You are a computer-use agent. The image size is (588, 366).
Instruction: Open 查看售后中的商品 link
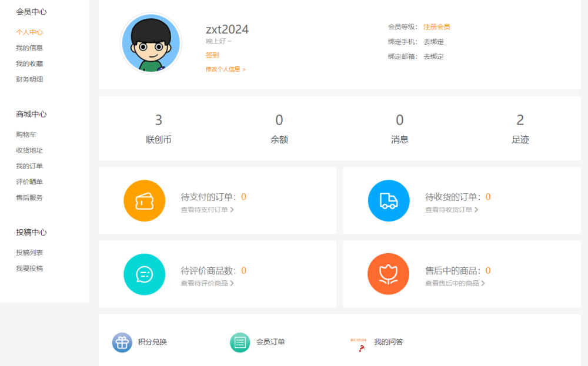tap(455, 284)
